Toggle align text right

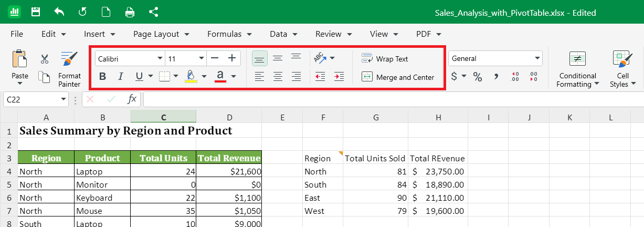tap(296, 77)
